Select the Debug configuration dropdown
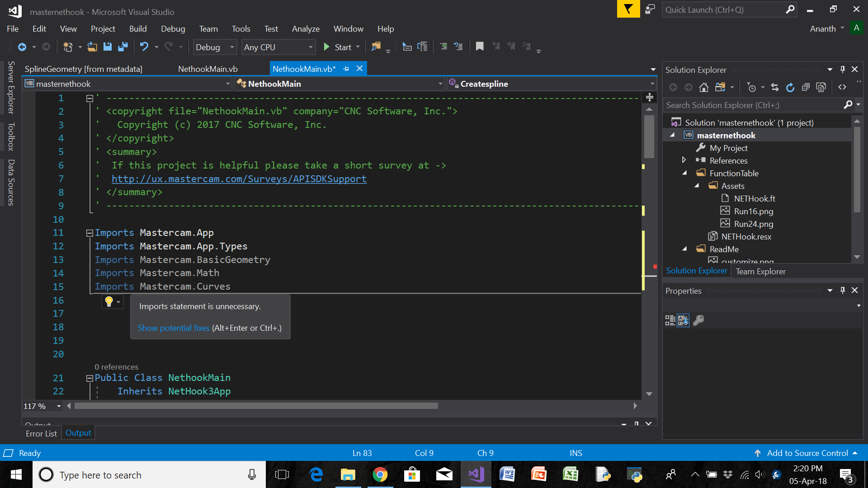This screenshot has width=868, height=488. tap(213, 47)
